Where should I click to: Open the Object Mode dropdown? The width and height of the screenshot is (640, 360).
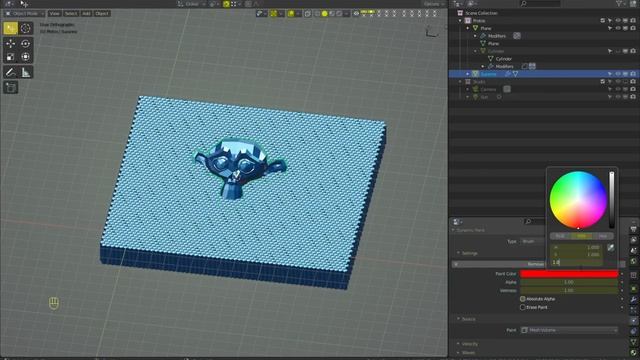[24, 13]
